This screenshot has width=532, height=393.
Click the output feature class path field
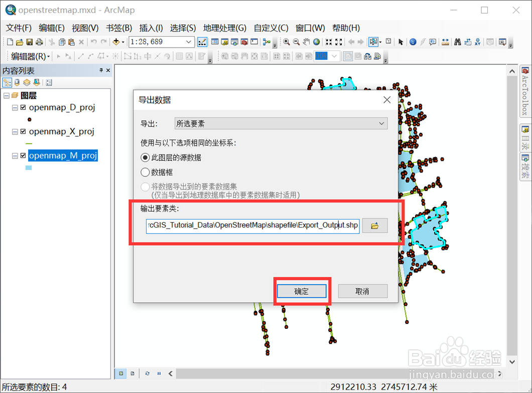pos(253,226)
